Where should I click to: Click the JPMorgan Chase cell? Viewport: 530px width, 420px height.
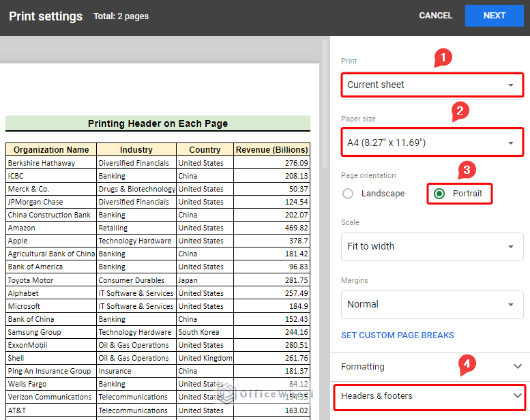(51, 202)
